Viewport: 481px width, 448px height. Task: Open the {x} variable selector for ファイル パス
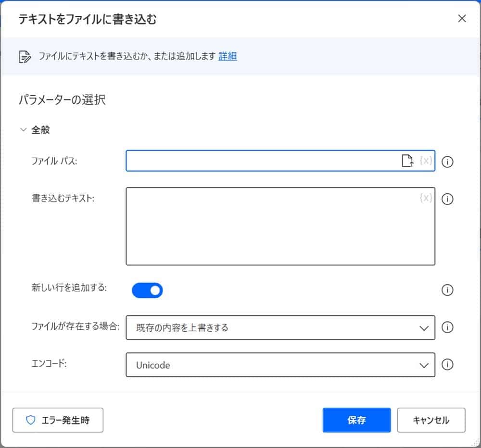[x=426, y=162]
